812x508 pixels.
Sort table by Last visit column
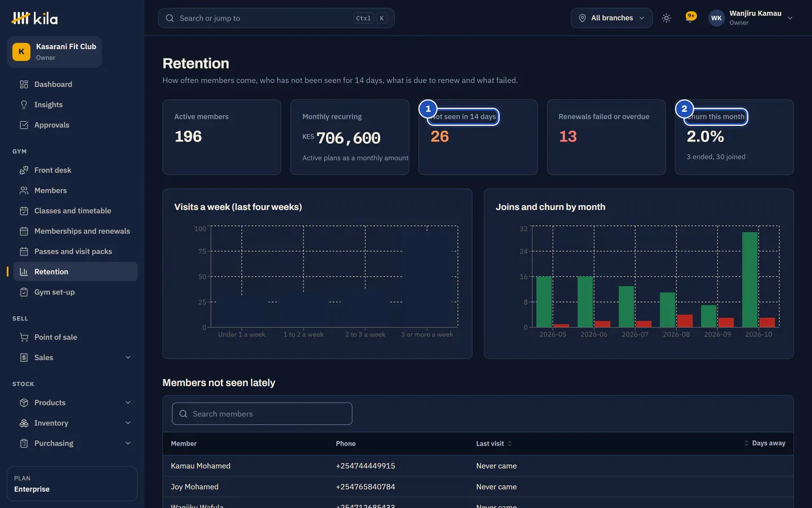[494, 444]
